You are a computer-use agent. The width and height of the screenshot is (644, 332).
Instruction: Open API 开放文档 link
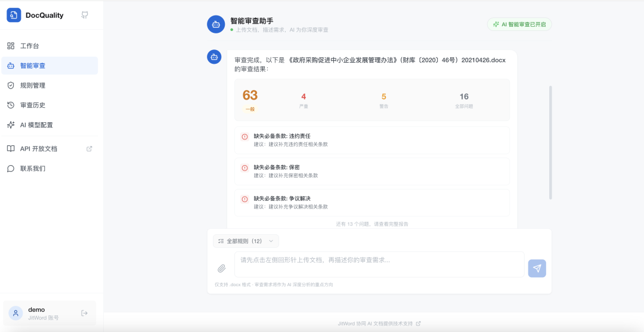tap(49, 148)
